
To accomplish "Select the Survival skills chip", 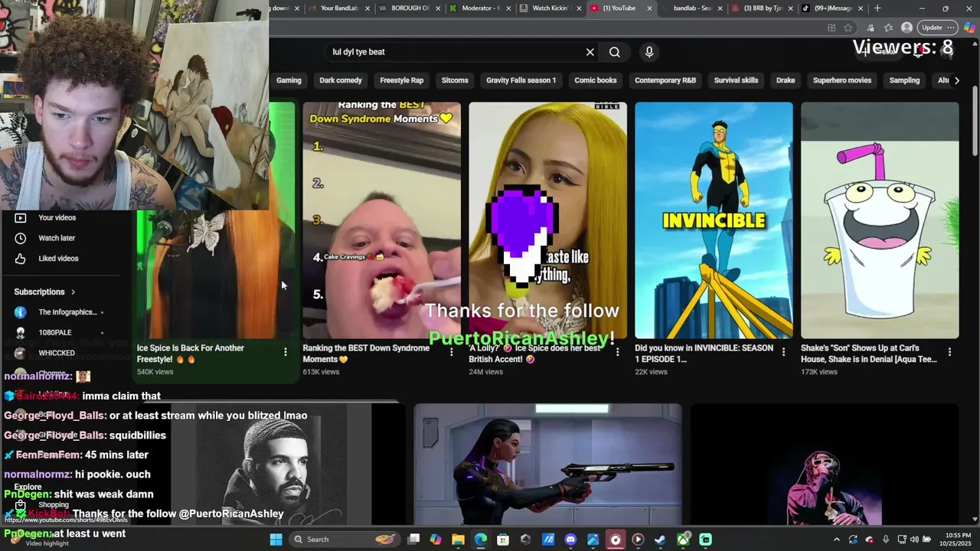I will tap(736, 80).
